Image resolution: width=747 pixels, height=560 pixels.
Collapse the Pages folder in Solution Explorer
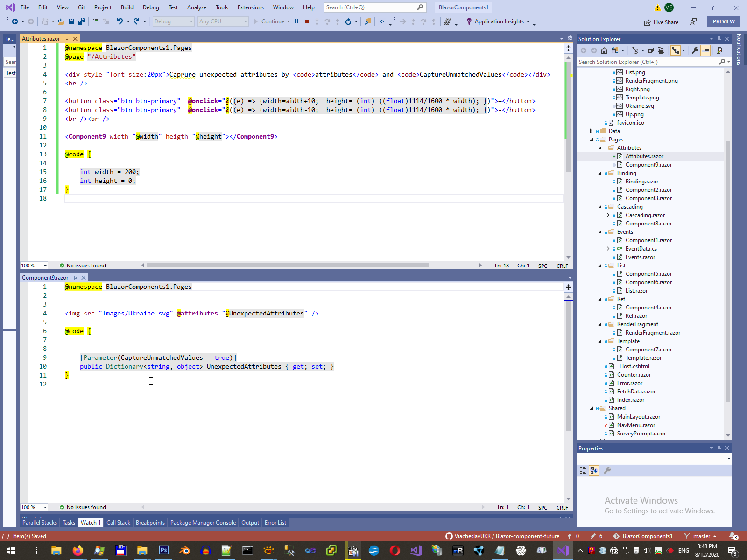click(592, 140)
